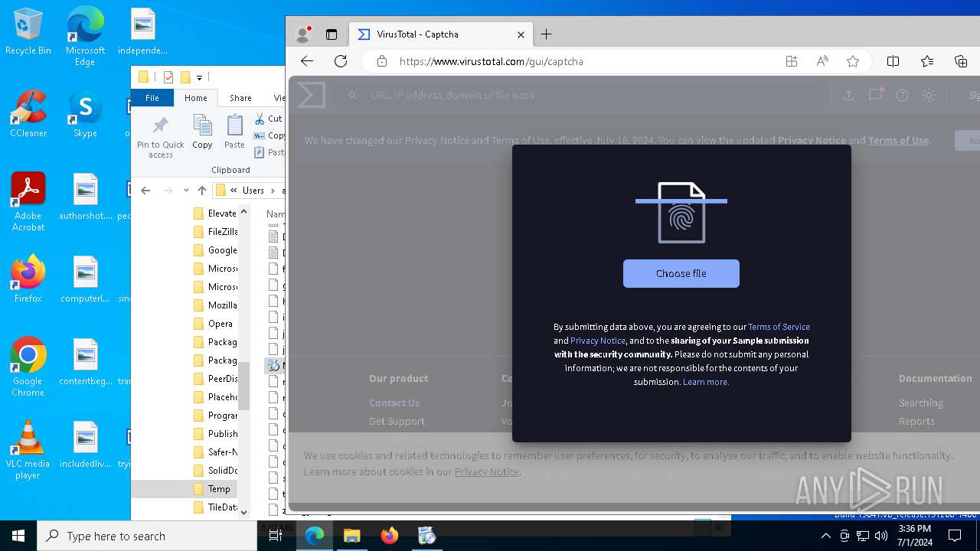Open Windows Start menu
Image resolution: width=980 pixels, height=551 pixels.
click(18, 536)
